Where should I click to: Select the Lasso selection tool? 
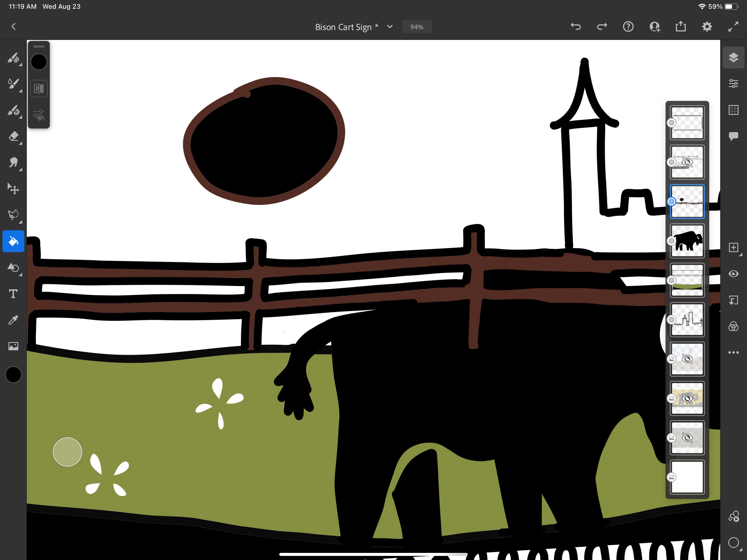(13, 214)
